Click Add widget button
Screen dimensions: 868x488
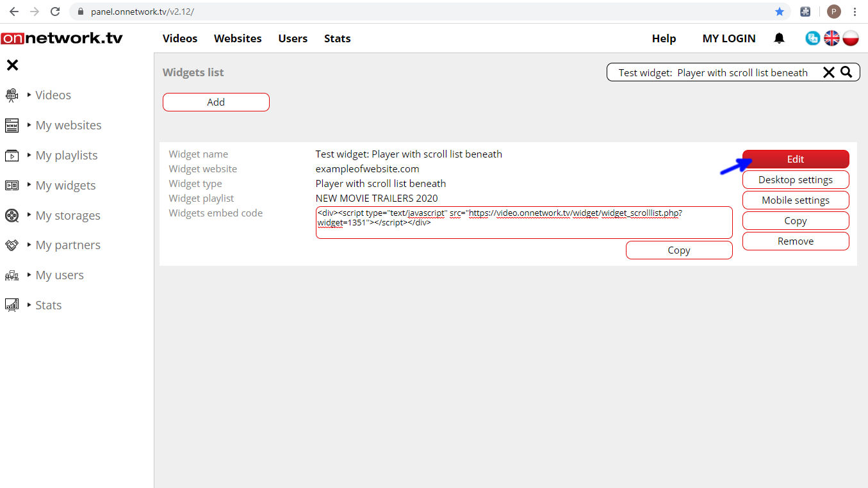(x=216, y=102)
